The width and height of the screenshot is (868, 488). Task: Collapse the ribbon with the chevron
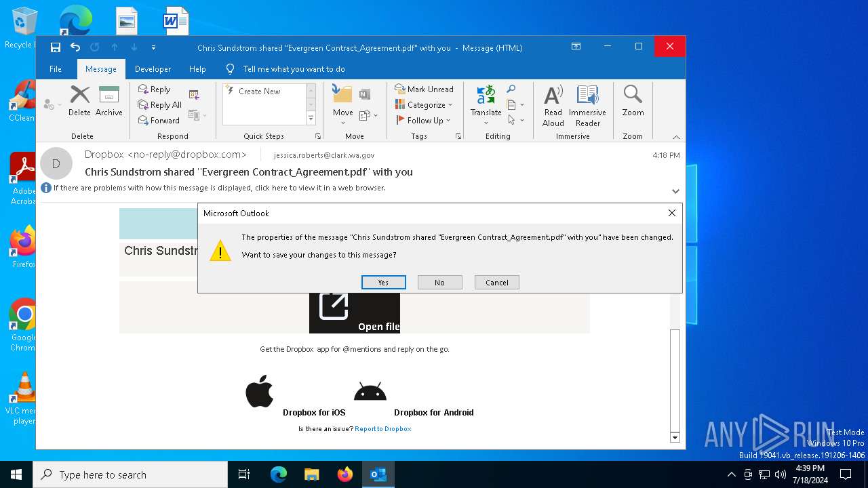click(676, 137)
